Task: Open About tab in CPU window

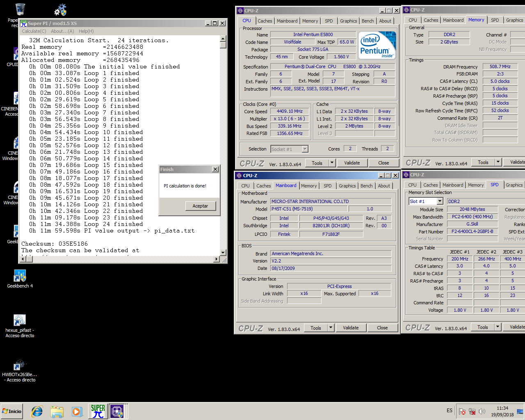Action: [385, 21]
